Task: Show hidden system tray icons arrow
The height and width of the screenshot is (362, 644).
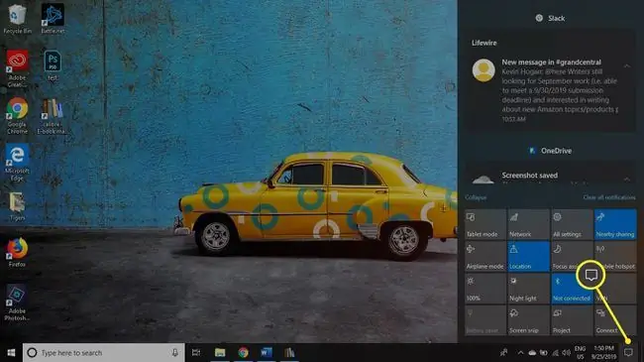Action: click(x=520, y=352)
